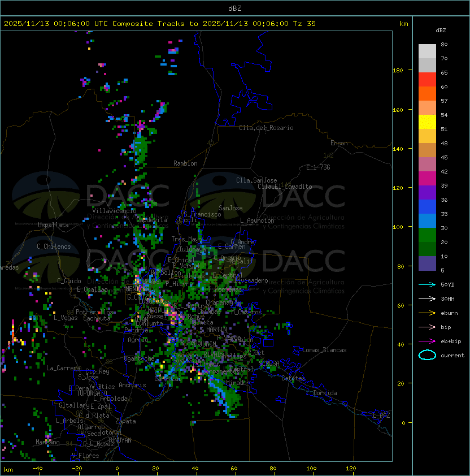This screenshot has height=476, width=470.
Task: Click the 'eburn' legend label
Action: click(x=449, y=313)
